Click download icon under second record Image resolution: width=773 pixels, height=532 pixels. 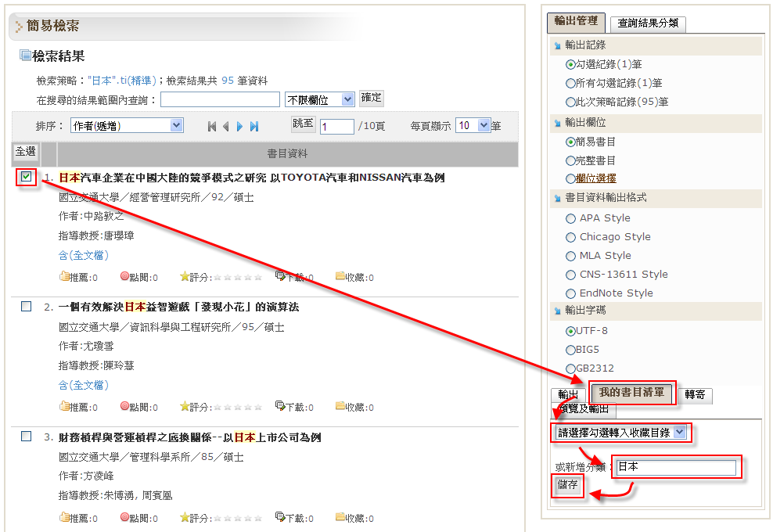281,407
